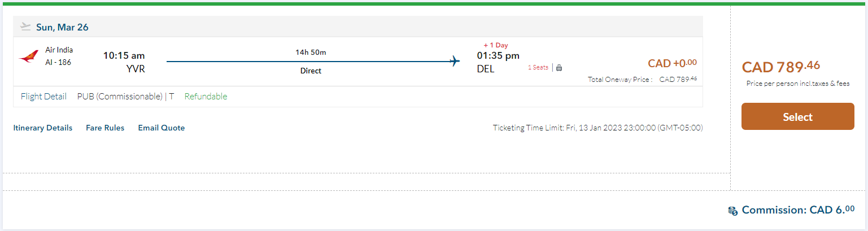Open the Itinerary Details link
This screenshot has height=231, width=868.
coord(43,128)
